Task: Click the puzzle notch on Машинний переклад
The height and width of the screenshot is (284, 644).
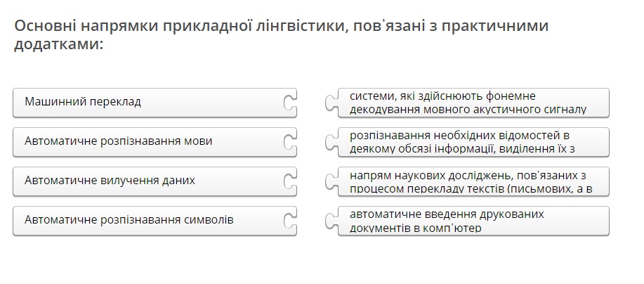Action: click(x=290, y=103)
